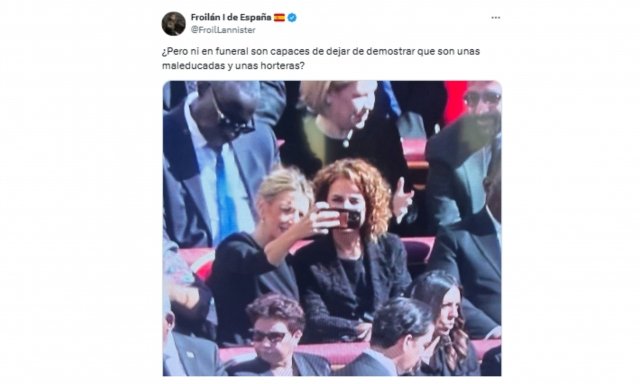Open the three-dot more options menu
This screenshot has height=384, width=640.
496,18
